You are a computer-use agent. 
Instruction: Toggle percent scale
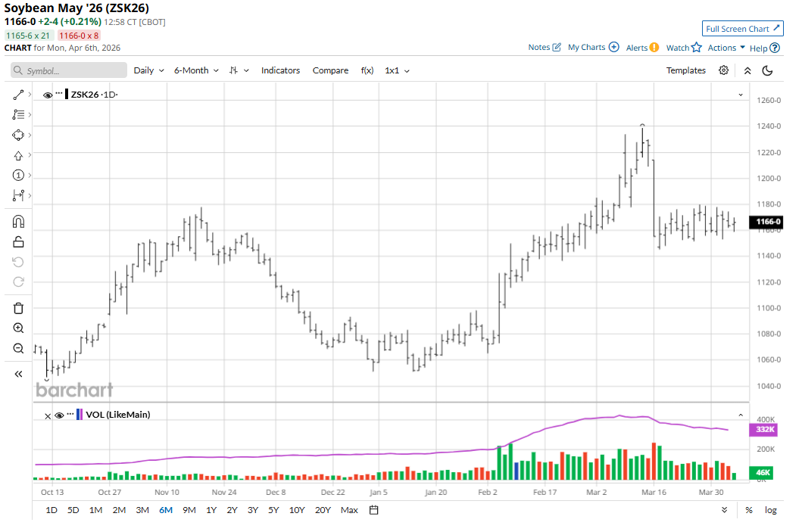pyautogui.click(x=749, y=510)
